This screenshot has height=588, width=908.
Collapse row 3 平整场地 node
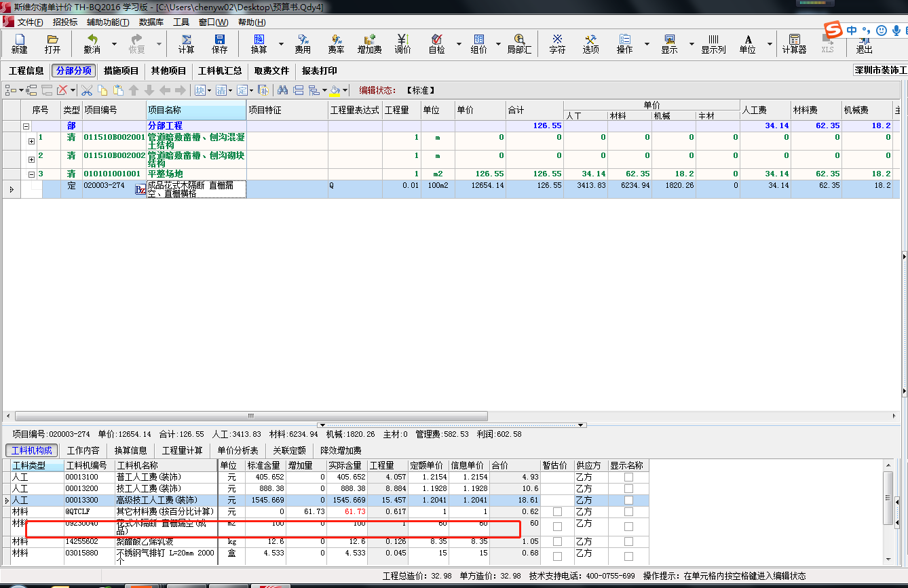point(31,174)
